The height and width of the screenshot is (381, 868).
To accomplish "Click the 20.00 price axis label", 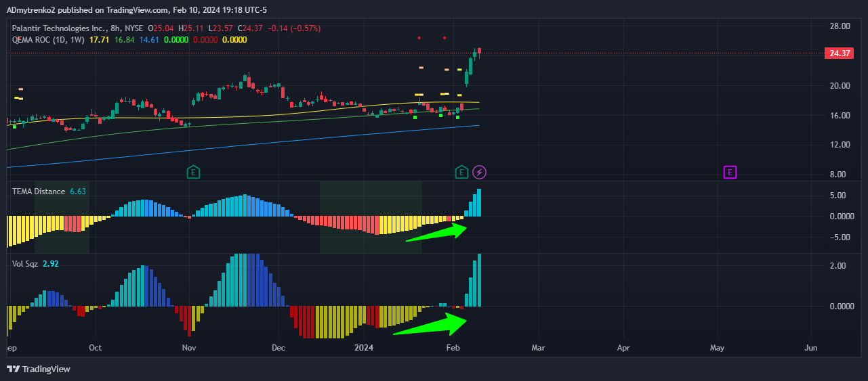I will coord(840,85).
